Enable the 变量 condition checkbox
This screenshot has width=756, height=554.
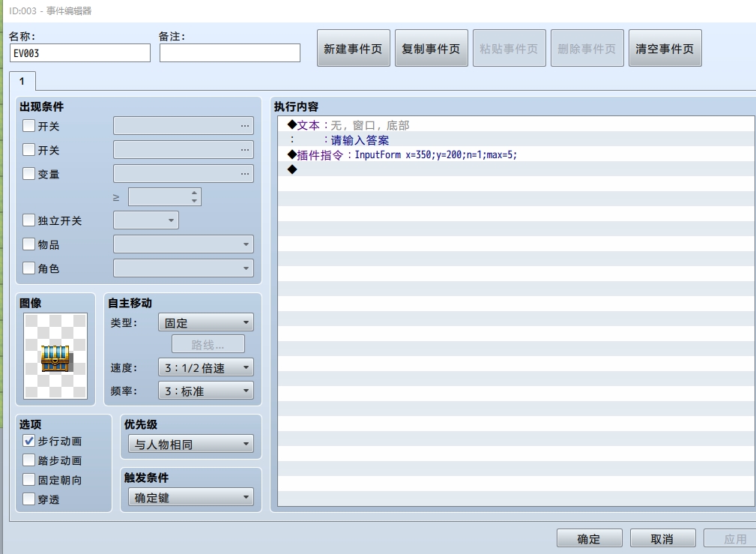click(x=29, y=174)
